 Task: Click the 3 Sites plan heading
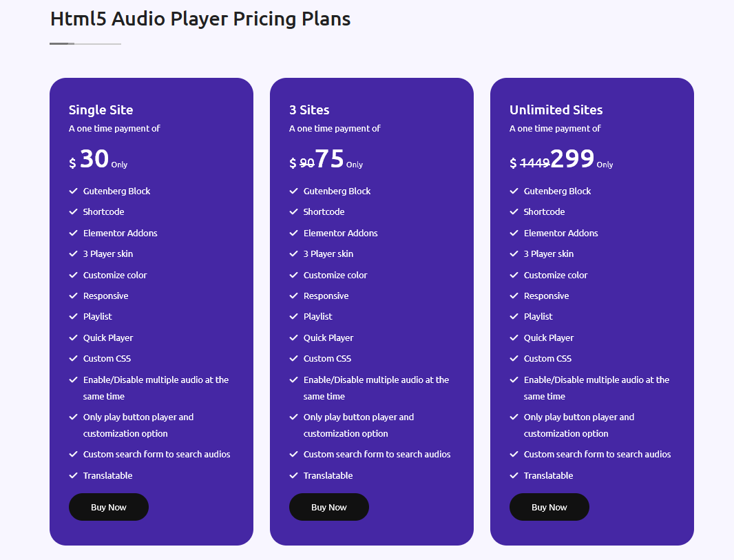point(309,110)
